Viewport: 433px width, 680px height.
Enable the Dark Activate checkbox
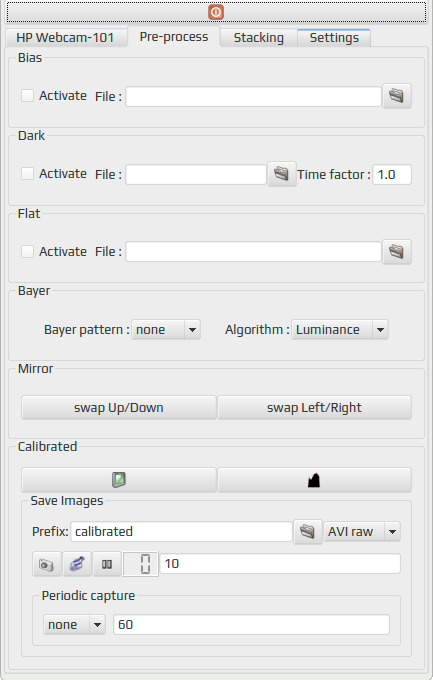click(27, 173)
